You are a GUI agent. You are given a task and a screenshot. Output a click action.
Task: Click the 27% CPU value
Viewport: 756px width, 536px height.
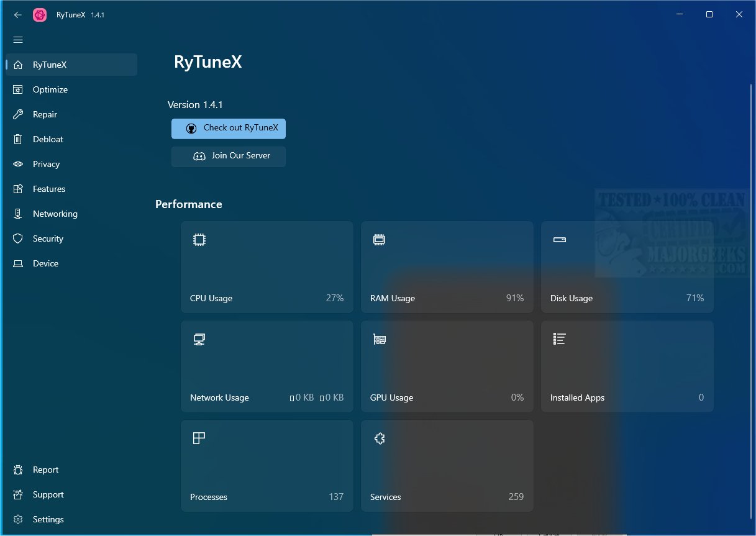coord(335,298)
